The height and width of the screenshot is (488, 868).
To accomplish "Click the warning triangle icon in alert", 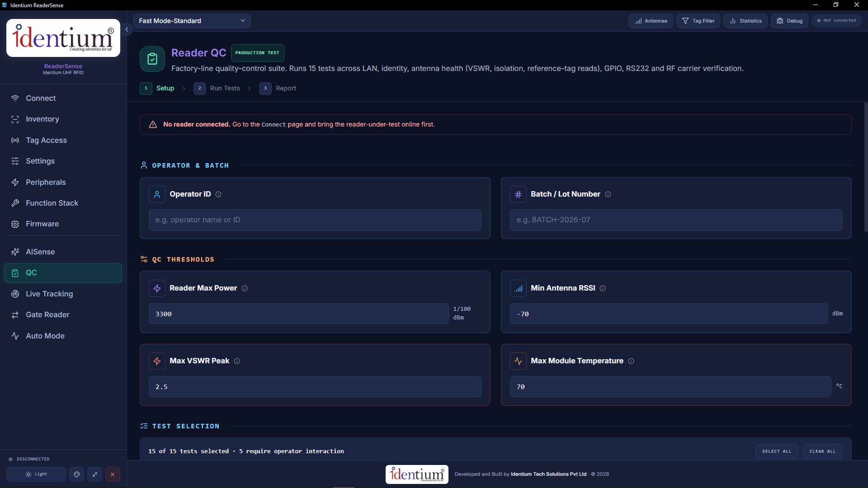I will (x=153, y=125).
